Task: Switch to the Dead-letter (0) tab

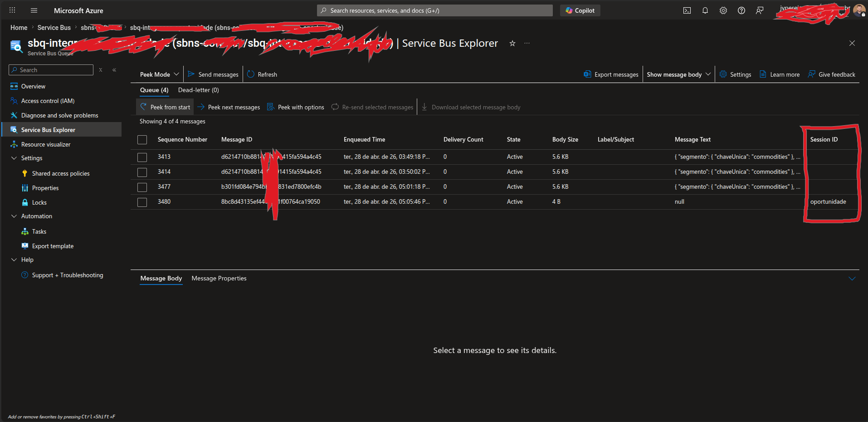Action: (x=199, y=90)
